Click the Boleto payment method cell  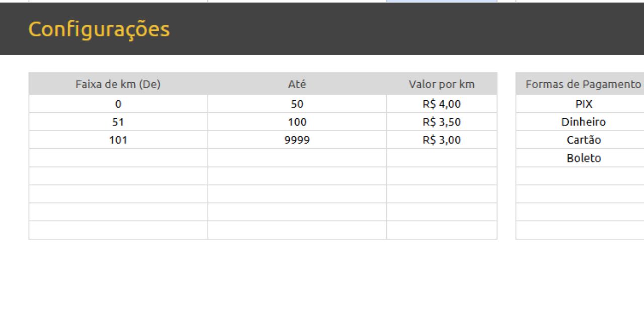coord(583,158)
